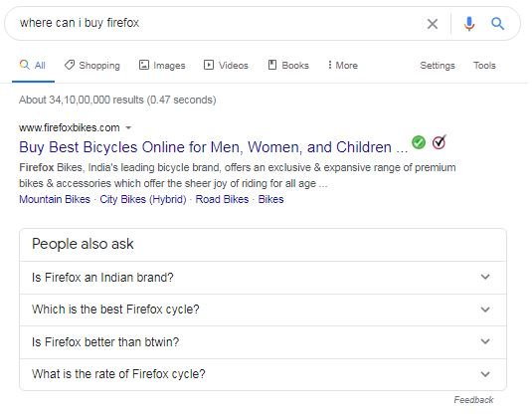Viewport: 532px width, 417px height.
Task: Follow the Mountain Bikes sitelink
Action: pyautogui.click(x=55, y=199)
